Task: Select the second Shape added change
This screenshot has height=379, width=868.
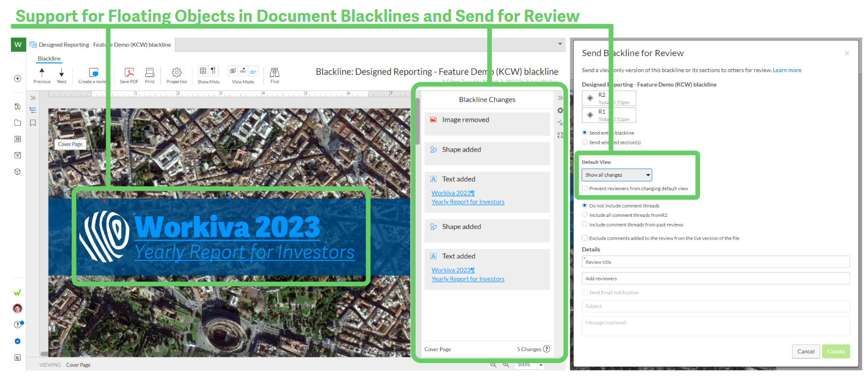Action: tap(487, 230)
